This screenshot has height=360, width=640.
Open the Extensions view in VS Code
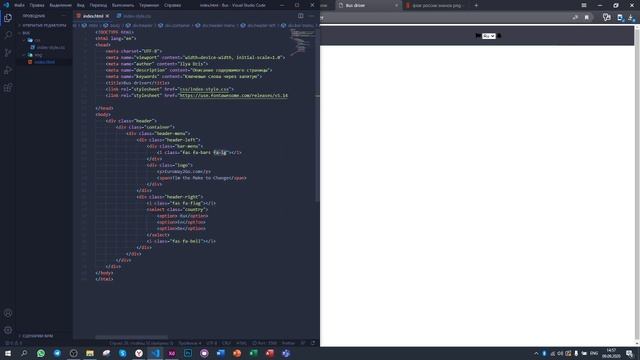tap(8, 88)
